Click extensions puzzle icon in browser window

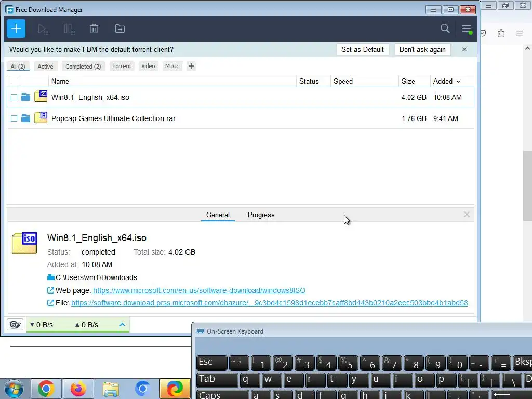click(501, 33)
